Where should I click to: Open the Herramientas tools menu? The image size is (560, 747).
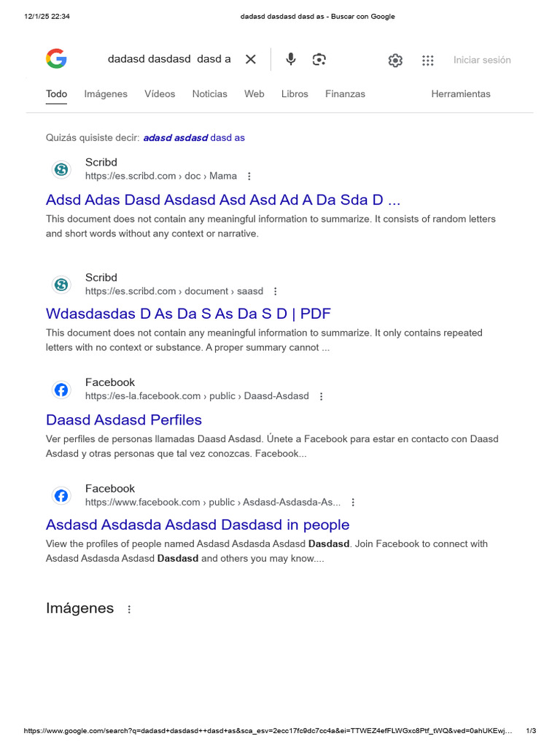461,94
